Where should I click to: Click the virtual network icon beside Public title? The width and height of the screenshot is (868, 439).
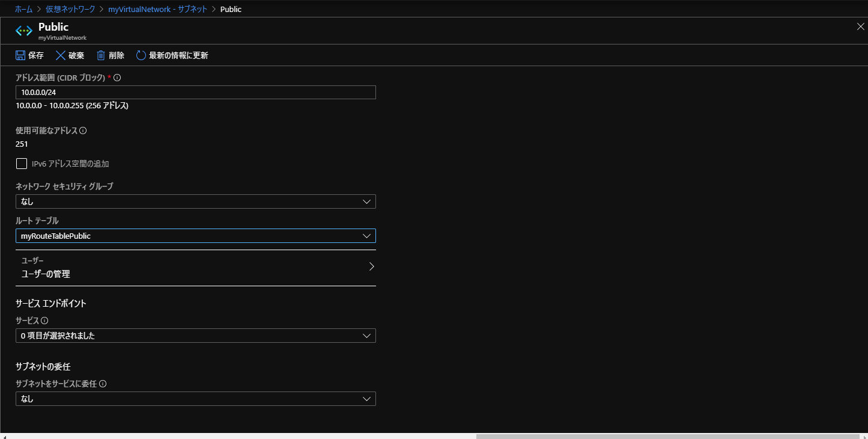pos(23,31)
